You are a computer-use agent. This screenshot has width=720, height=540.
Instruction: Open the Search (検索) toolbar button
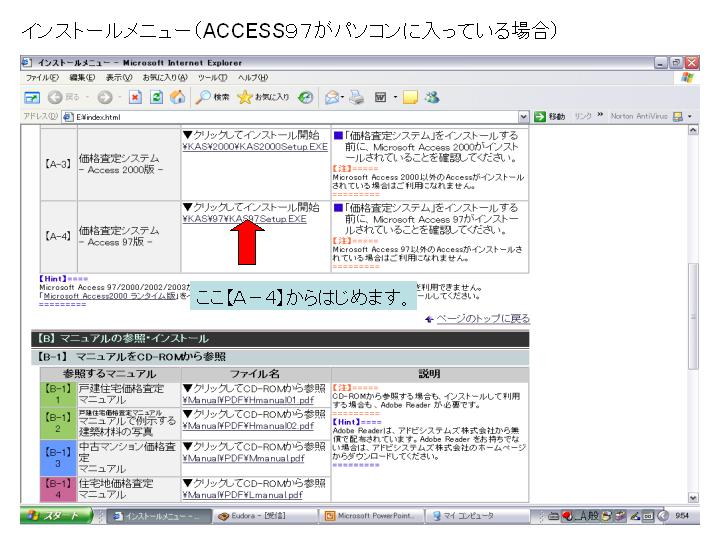click(212, 97)
